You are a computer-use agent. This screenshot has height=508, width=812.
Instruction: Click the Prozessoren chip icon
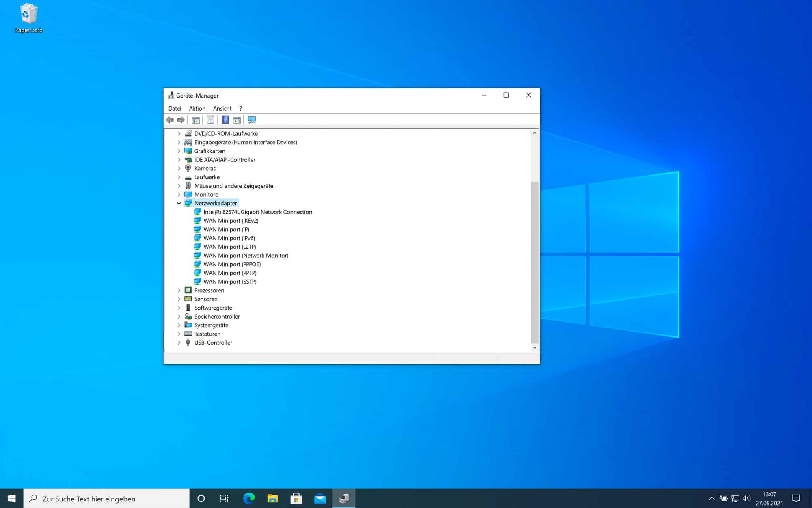point(188,290)
